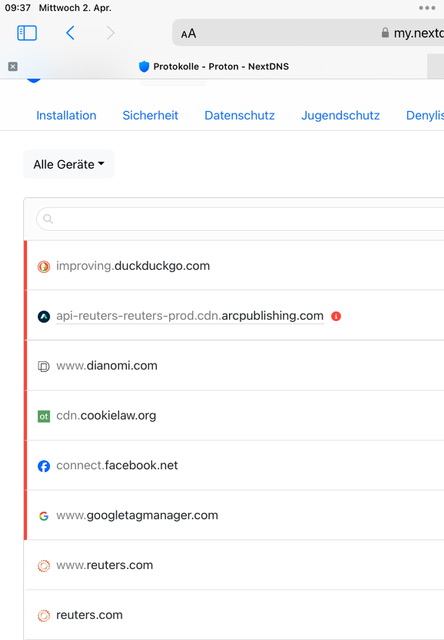Select cdn.cookielaw.org entry

pos(106,416)
